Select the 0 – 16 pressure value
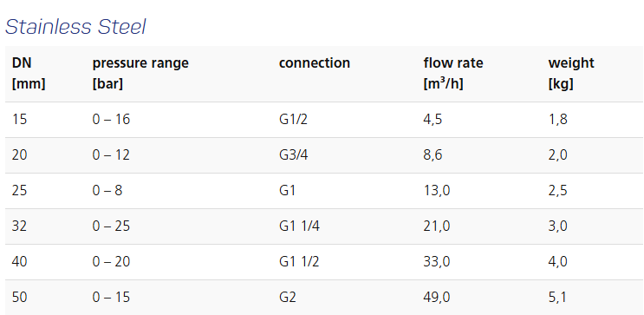 (111, 119)
